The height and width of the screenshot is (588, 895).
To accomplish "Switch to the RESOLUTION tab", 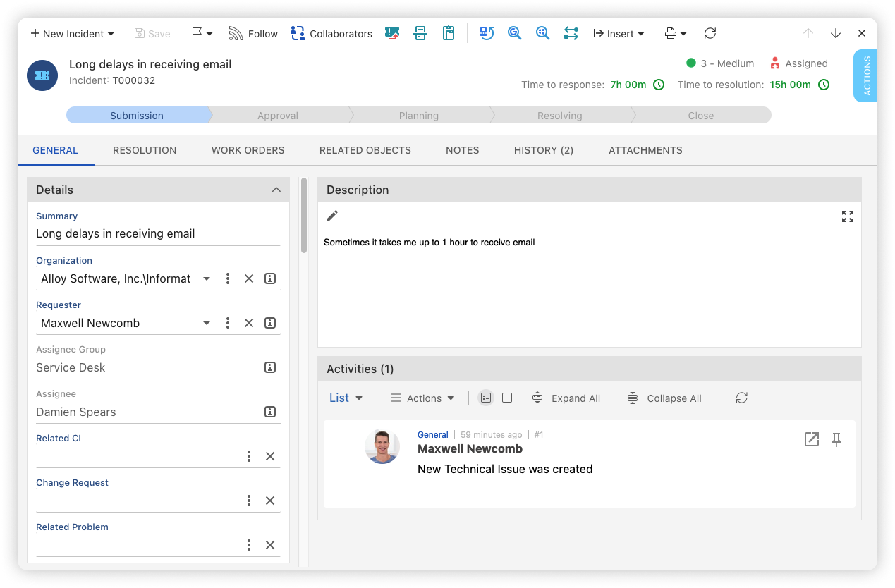I will pyautogui.click(x=145, y=150).
